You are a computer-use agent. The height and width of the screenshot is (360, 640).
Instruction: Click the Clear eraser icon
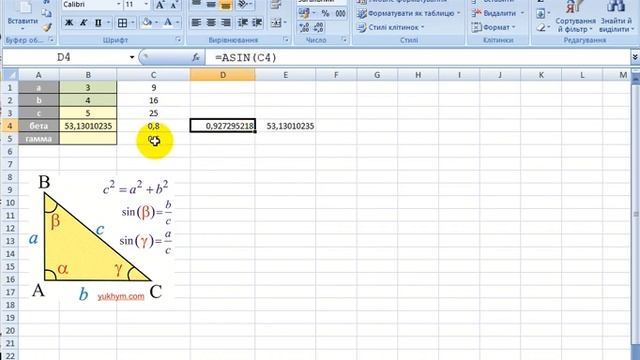pos(541,27)
